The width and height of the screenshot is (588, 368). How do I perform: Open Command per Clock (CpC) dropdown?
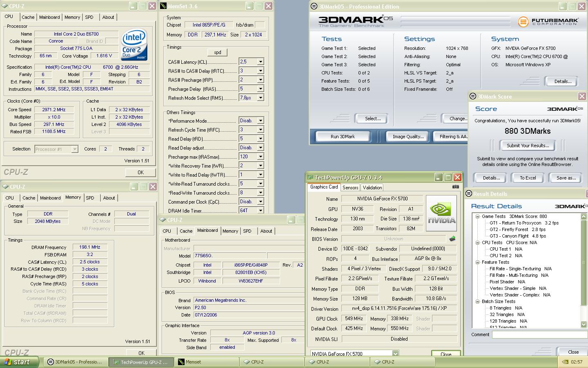coord(260,202)
